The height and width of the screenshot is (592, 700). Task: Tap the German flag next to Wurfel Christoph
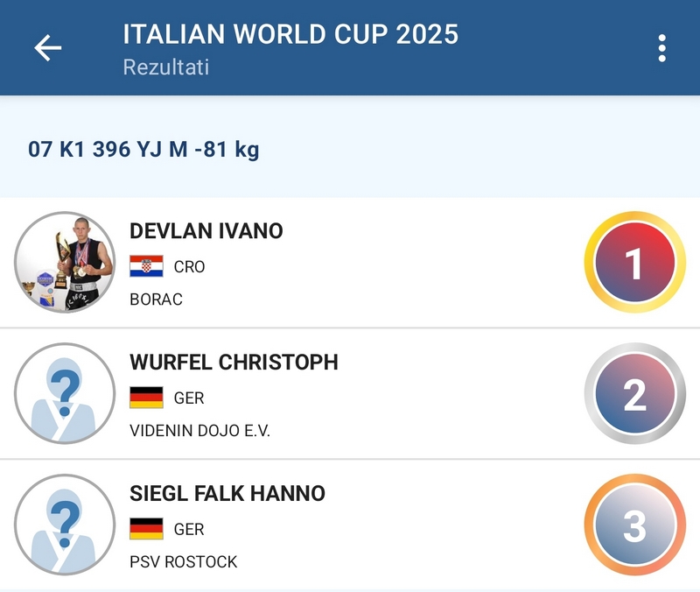coord(146,398)
